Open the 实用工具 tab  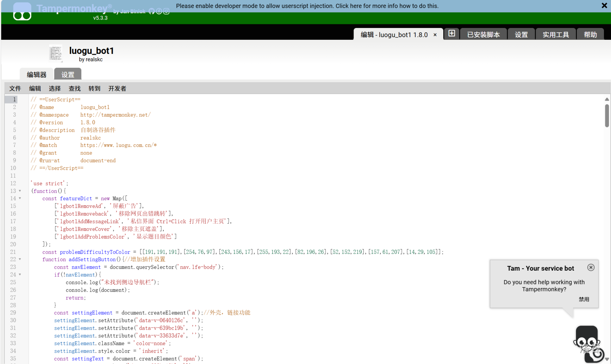(x=556, y=34)
